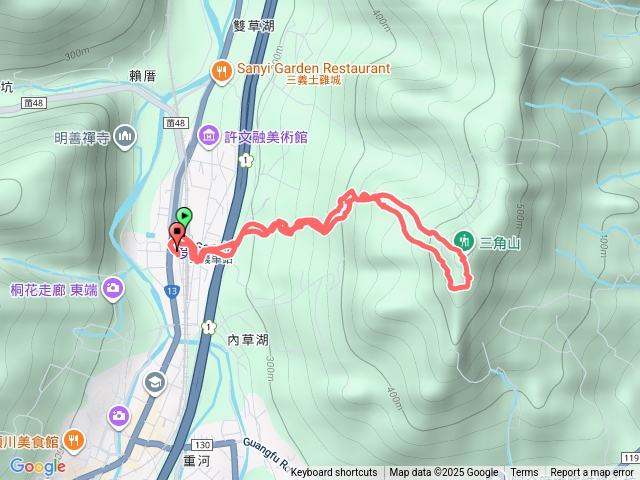Screen dimensions: 640x480
Task: Open Keyboard shortcuts
Action: (x=334, y=473)
